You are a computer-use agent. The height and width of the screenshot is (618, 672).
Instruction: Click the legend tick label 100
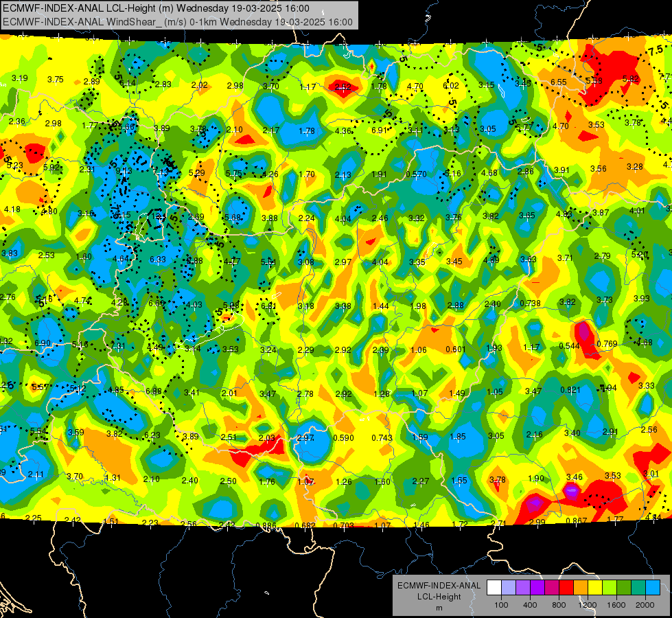501,605
